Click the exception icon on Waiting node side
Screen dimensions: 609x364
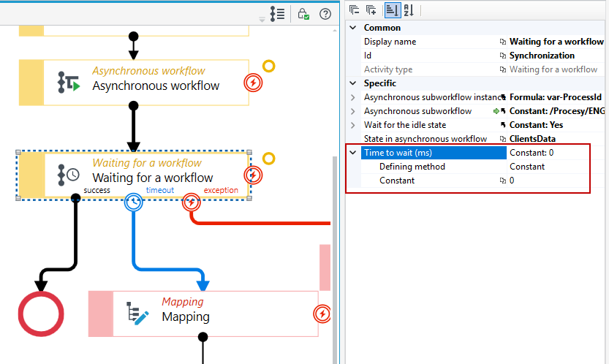(253, 175)
